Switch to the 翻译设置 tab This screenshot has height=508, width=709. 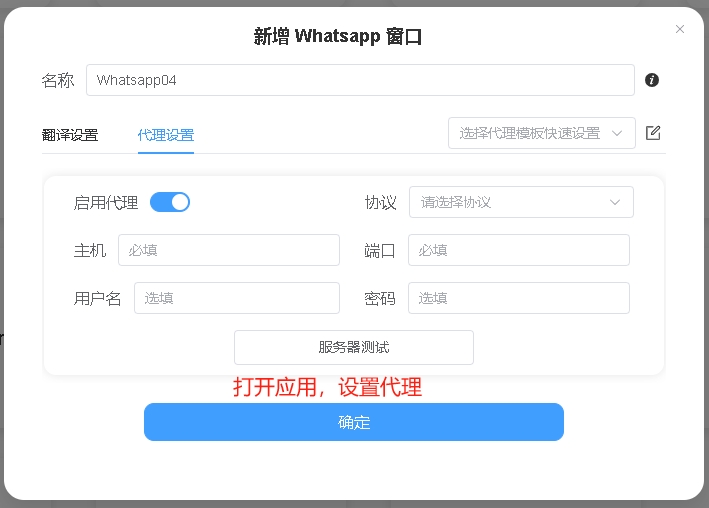point(70,135)
